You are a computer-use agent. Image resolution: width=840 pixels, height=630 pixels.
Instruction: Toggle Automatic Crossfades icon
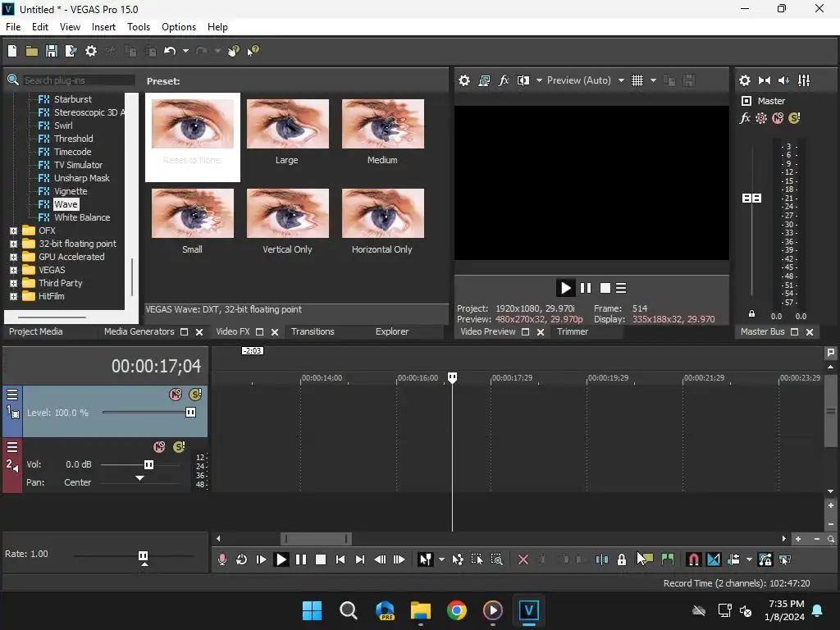(714, 559)
